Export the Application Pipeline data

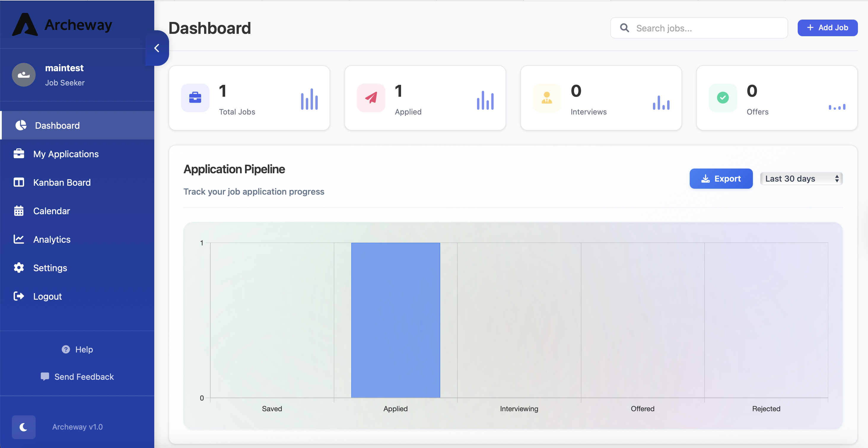(721, 178)
